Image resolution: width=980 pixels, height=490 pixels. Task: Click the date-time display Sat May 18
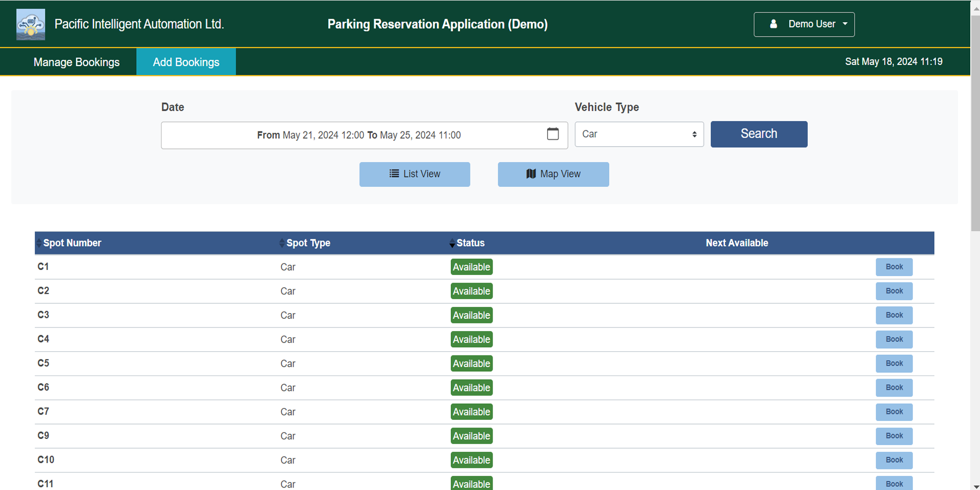(x=893, y=62)
